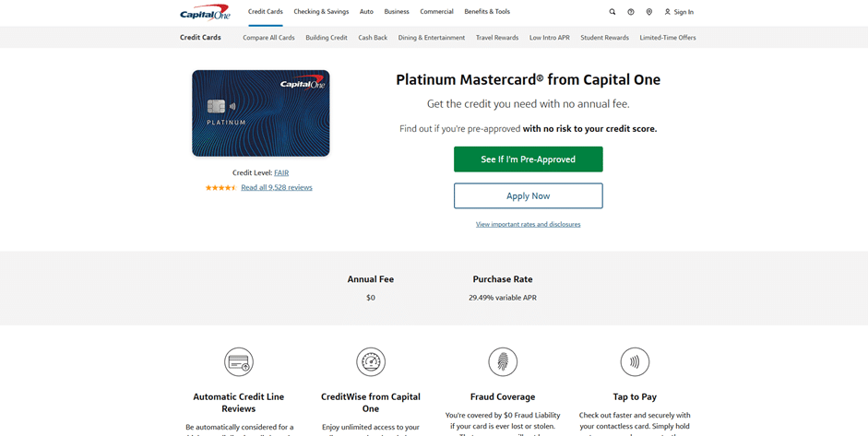Image resolution: width=868 pixels, height=436 pixels.
Task: Open the location pin icon
Action: [648, 12]
